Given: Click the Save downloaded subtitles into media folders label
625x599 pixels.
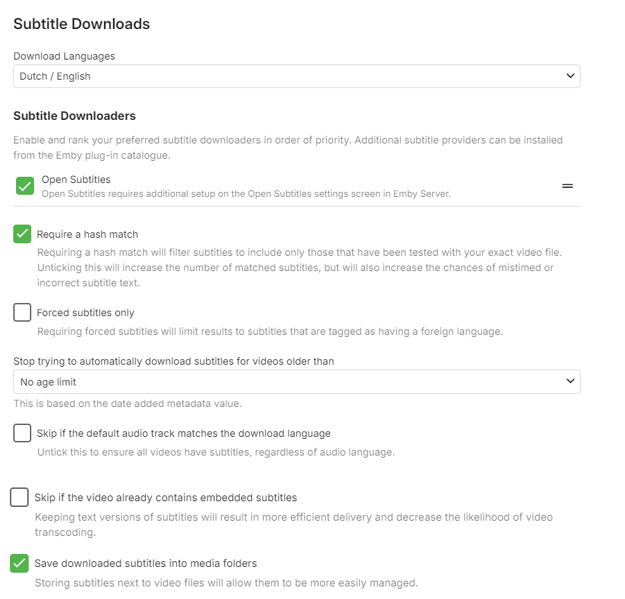Looking at the screenshot, I should [x=145, y=563].
